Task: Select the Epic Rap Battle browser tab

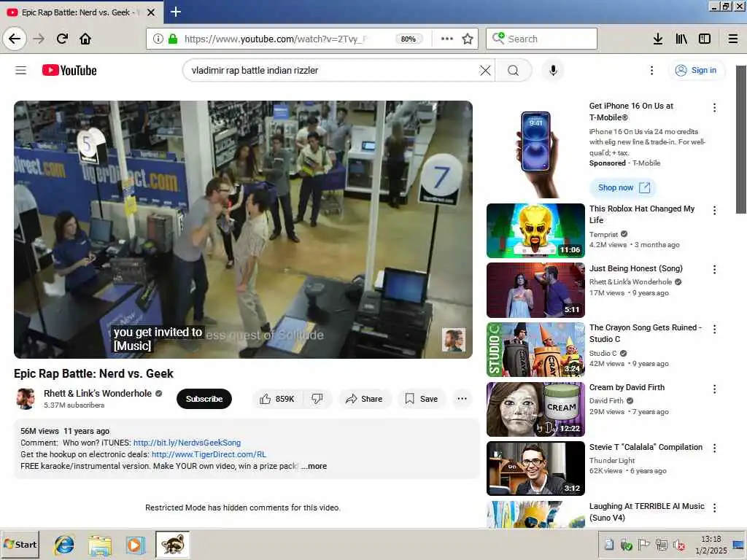Action: [82, 12]
